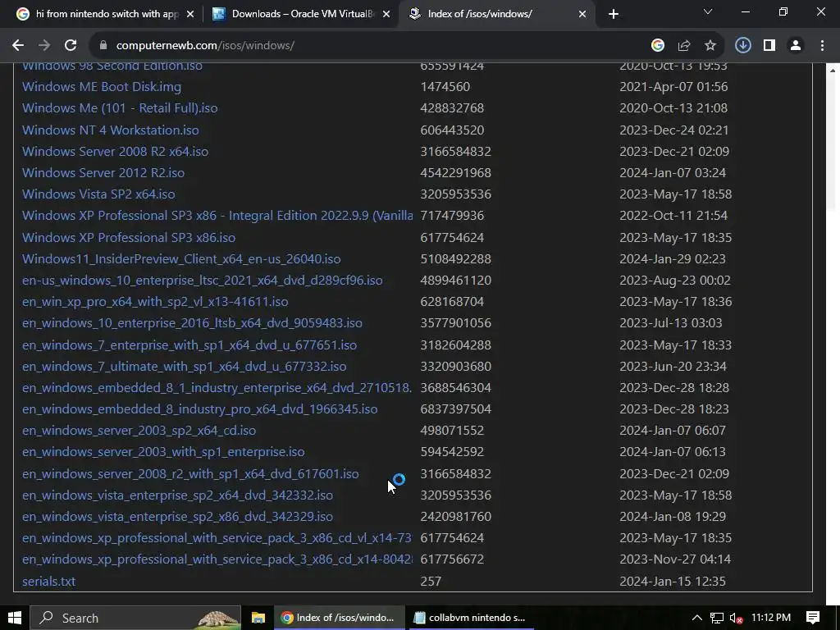The height and width of the screenshot is (630, 840).
Task: Click en_windows_server_2003_with_sp1_enterprise.iso
Action: pyautogui.click(x=163, y=453)
